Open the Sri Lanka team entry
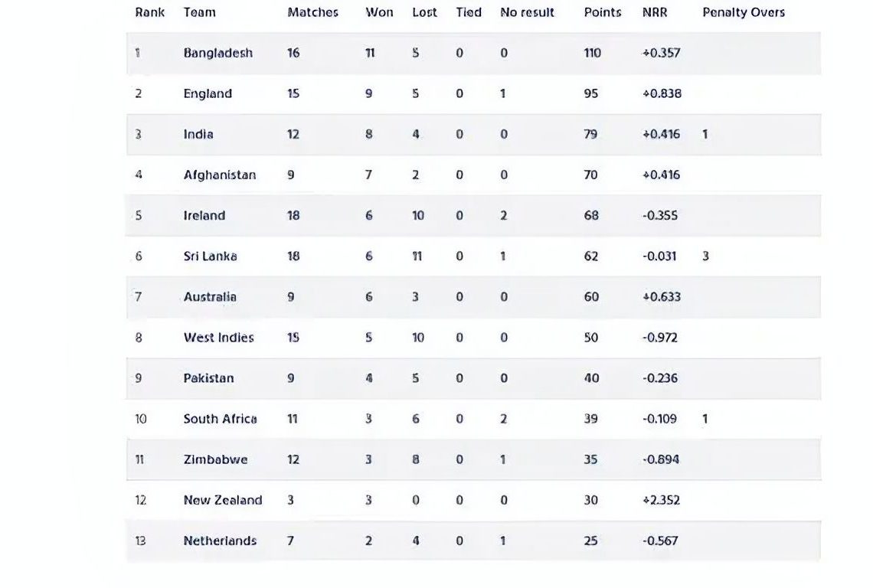873x588 pixels. [210, 256]
